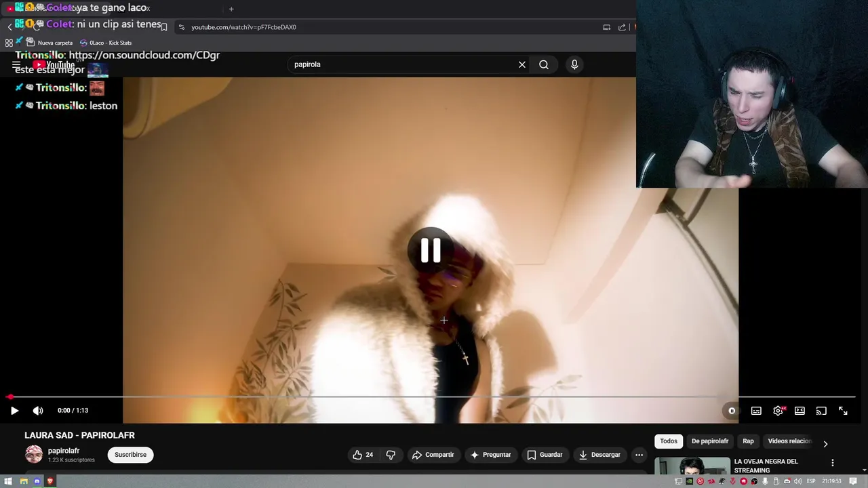Toggle the autoplay switch in player controls
The width and height of the screenshot is (868, 488).
[732, 411]
